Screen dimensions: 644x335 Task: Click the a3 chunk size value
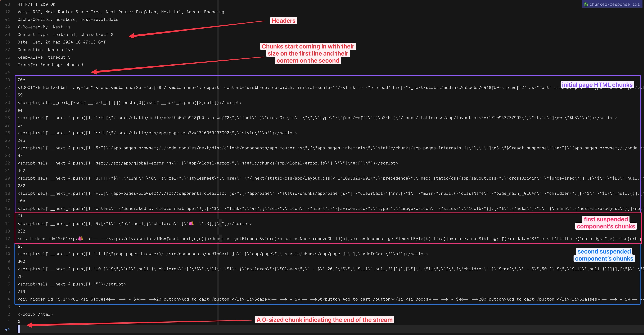[x=20, y=246]
